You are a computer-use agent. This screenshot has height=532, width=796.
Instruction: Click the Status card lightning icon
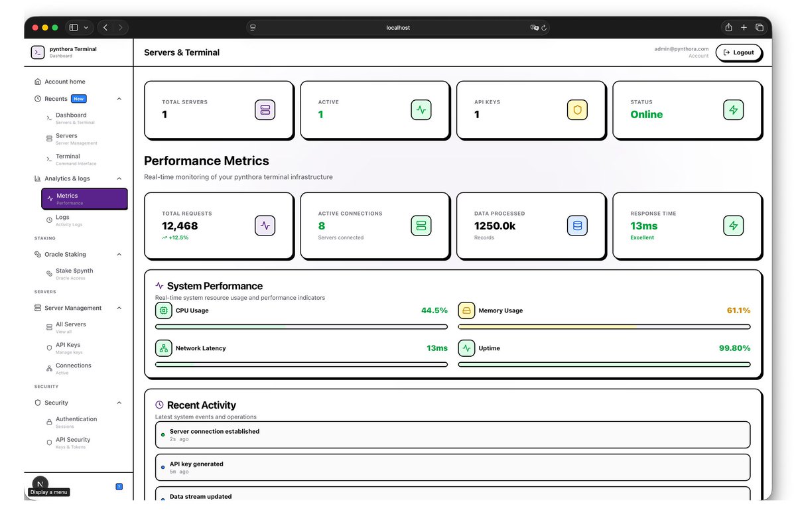tap(733, 110)
